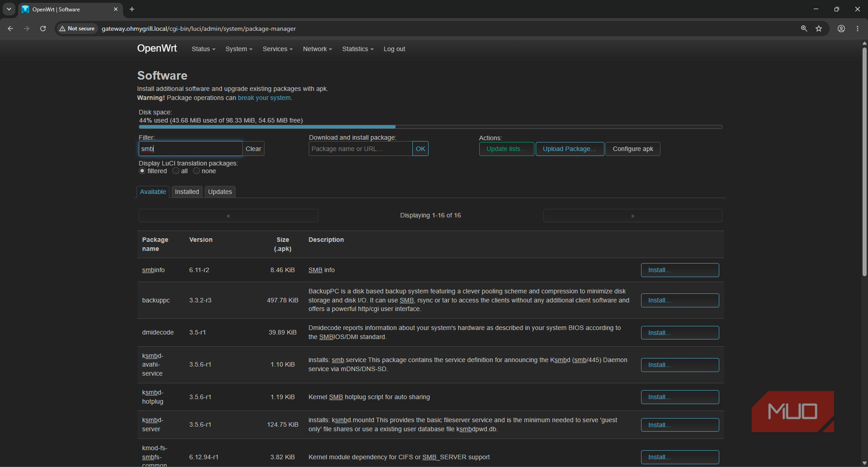Click the smbinfo package name
The width and height of the screenshot is (868, 467).
pyautogui.click(x=153, y=270)
